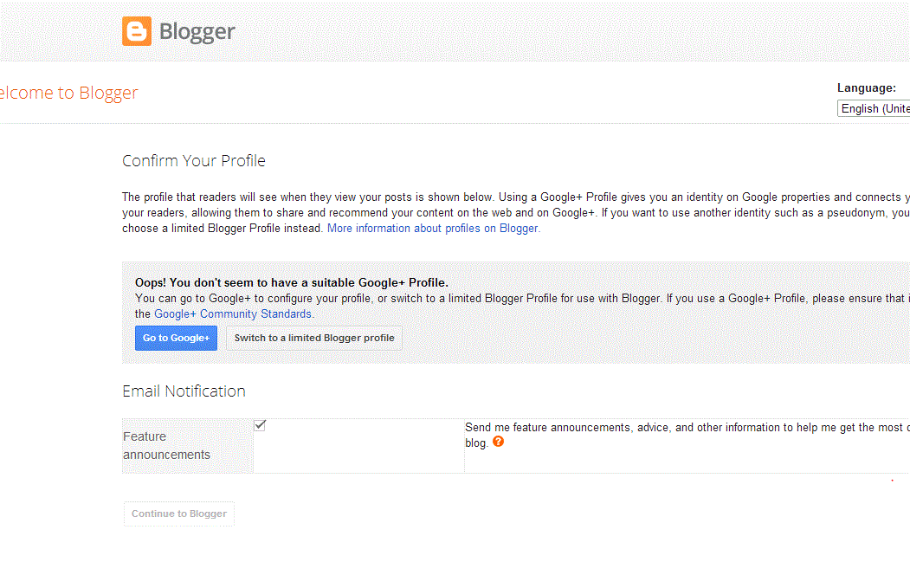Viewport: 910px width, 588px height.
Task: Click the orange Blogger logo icon
Action: [x=137, y=31]
